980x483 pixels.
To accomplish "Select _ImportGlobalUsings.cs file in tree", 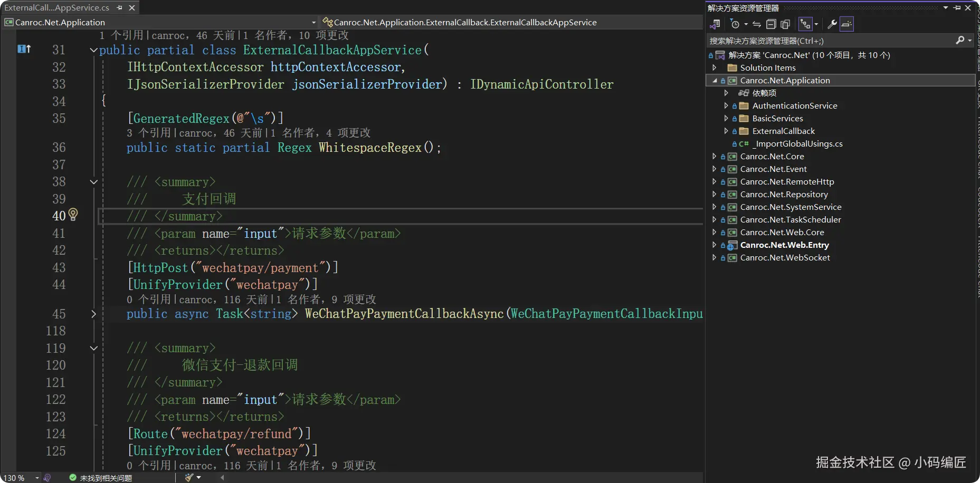I will coord(797,144).
